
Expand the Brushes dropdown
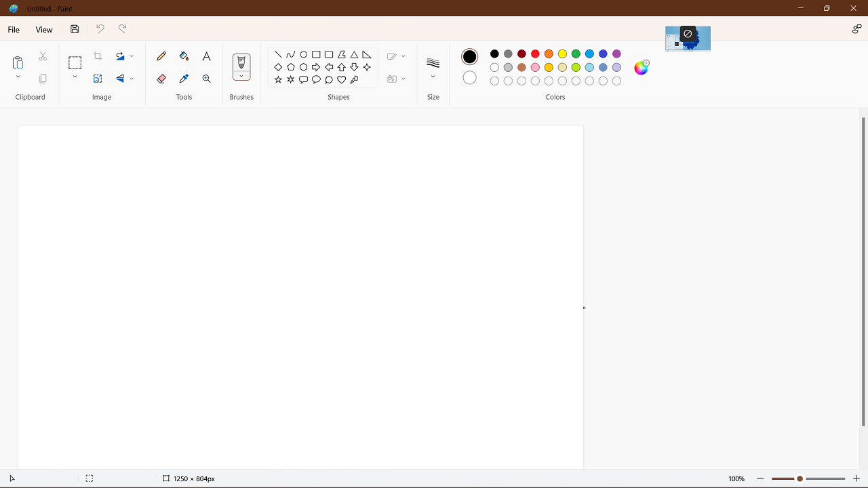(241, 76)
